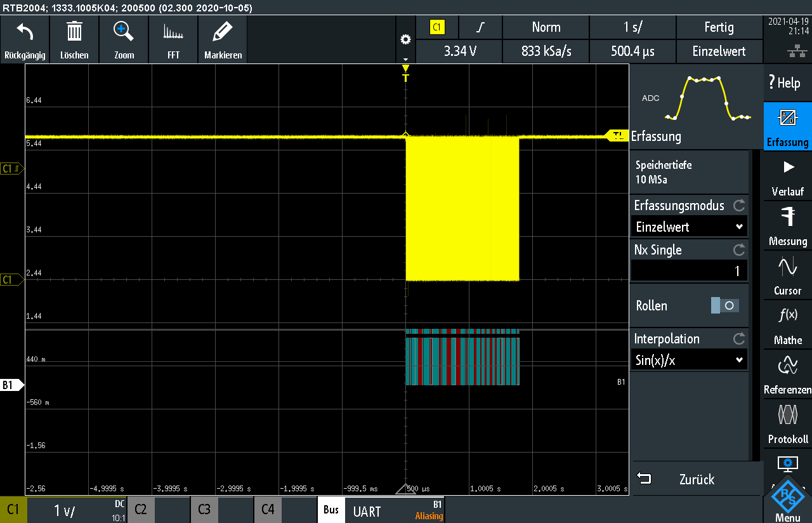The image size is (812, 523).
Task: Click the Speichertiefe 10 MSa entry
Action: (690, 172)
